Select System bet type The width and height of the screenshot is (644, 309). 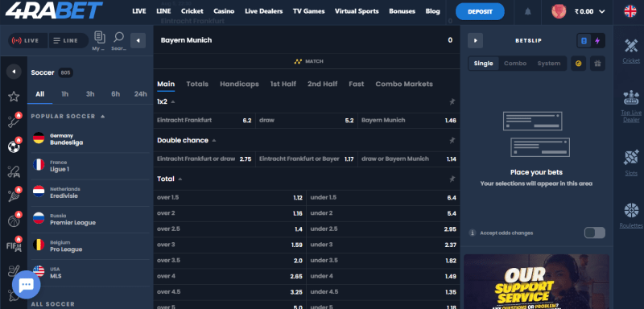pyautogui.click(x=549, y=64)
